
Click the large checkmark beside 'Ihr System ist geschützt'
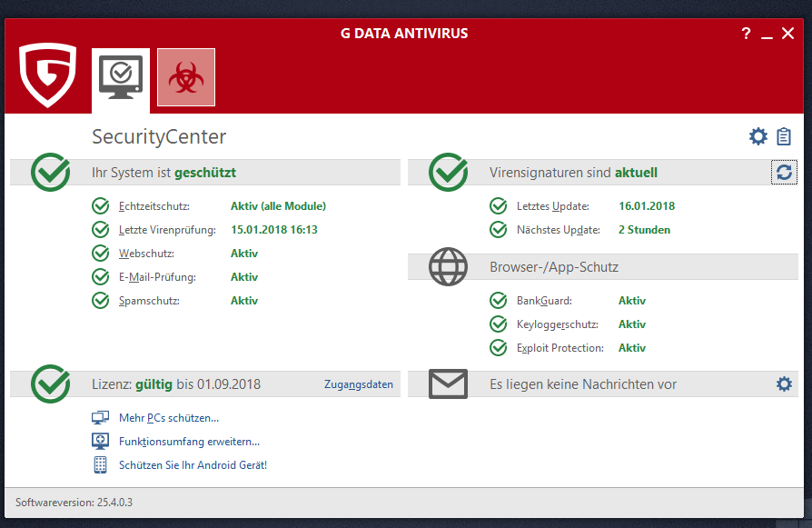[x=51, y=172]
